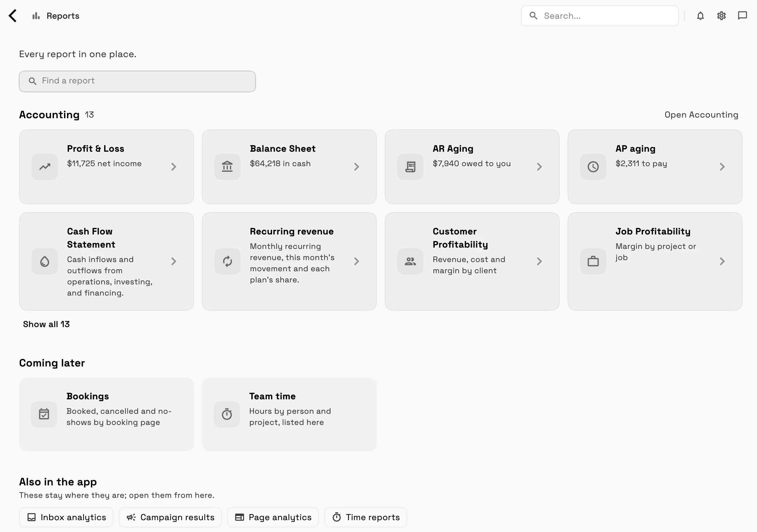Go back with the left arrow icon

point(12,16)
